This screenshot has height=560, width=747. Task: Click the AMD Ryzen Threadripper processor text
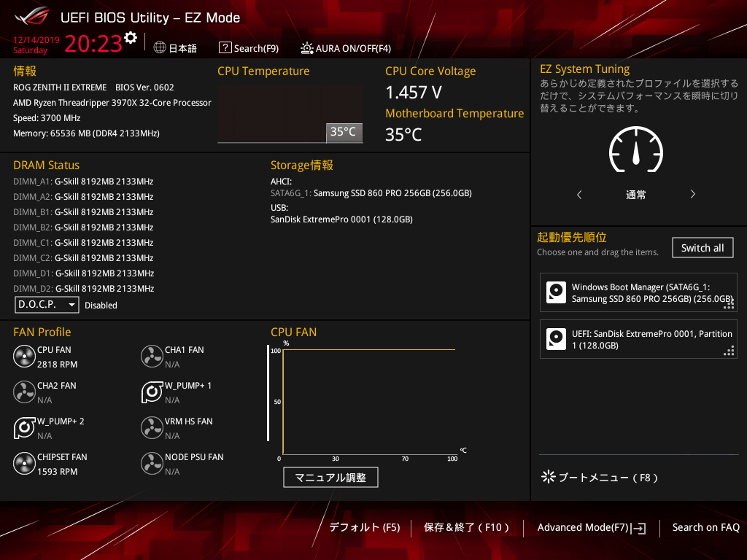(x=112, y=102)
